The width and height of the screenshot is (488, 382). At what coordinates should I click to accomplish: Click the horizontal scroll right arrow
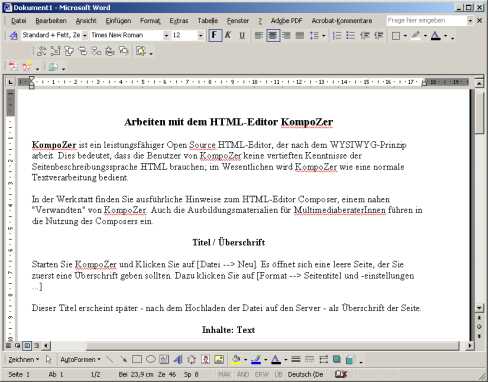[470, 346]
